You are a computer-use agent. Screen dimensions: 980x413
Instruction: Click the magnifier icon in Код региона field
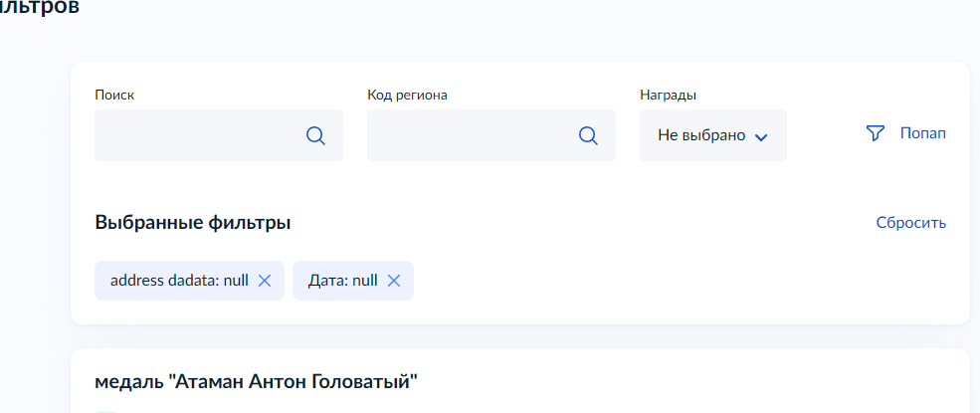point(588,136)
